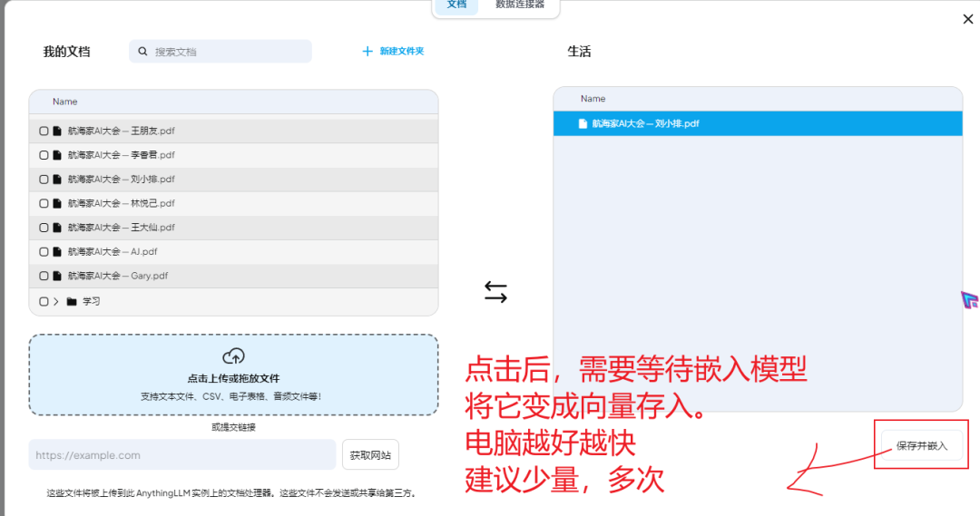Click the file icon of AJ.pdf
The height and width of the screenshot is (516, 980).
(x=57, y=252)
